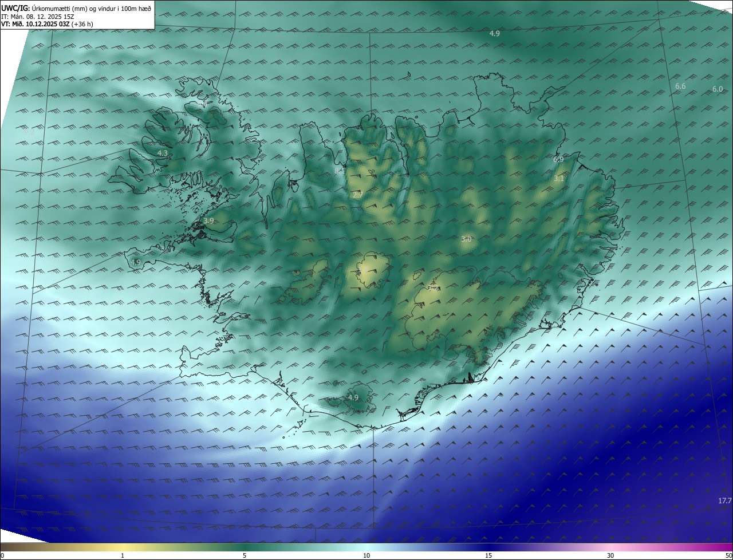Click the 5 tick on the color scale
The image size is (733, 560).
click(245, 555)
